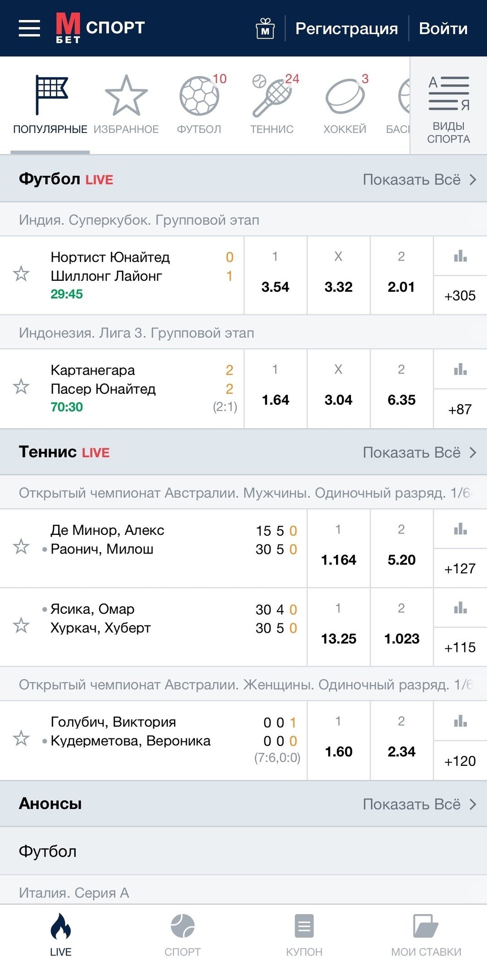487x980 pixels.
Task: Open statistics for Нортист Юнайтед match
Action: coord(460,256)
